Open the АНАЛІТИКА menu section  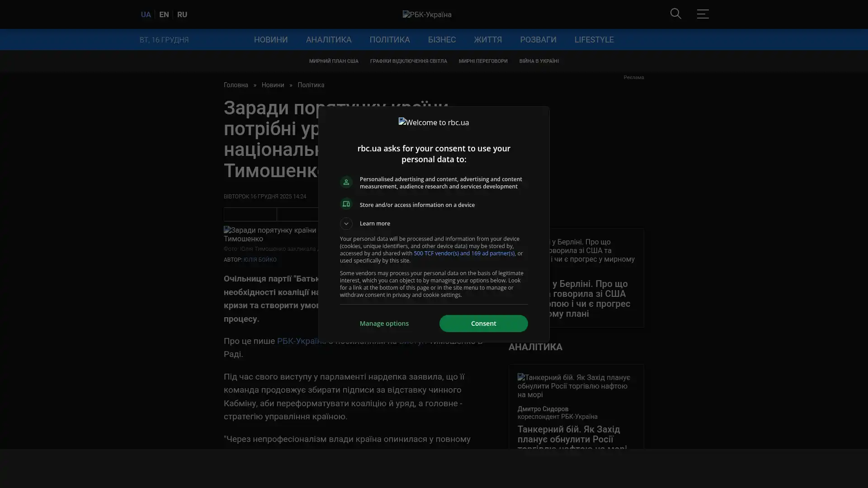328,40
